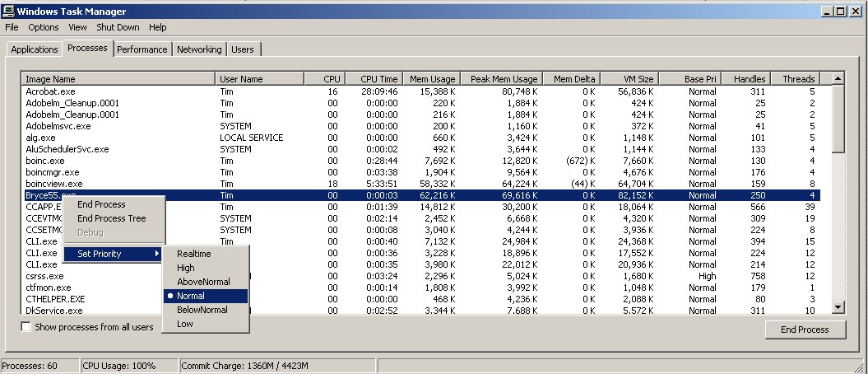This screenshot has height=374, width=868.
Task: Select the Acrobat.exe process row
Action: pos(50,91)
